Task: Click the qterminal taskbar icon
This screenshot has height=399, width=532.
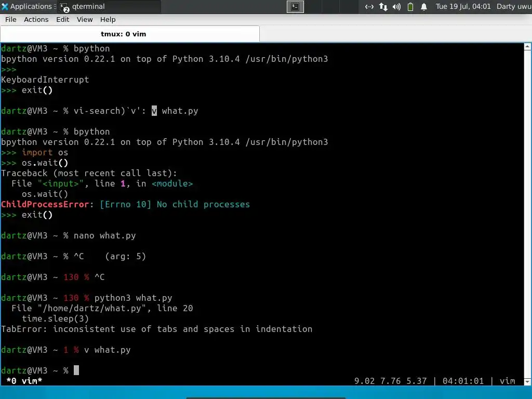Action: coord(64,7)
